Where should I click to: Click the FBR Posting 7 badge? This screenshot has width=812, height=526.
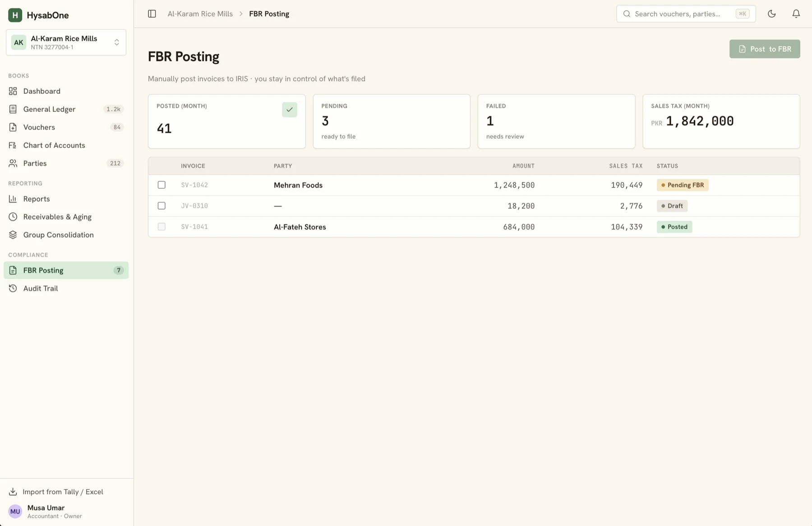click(x=119, y=270)
